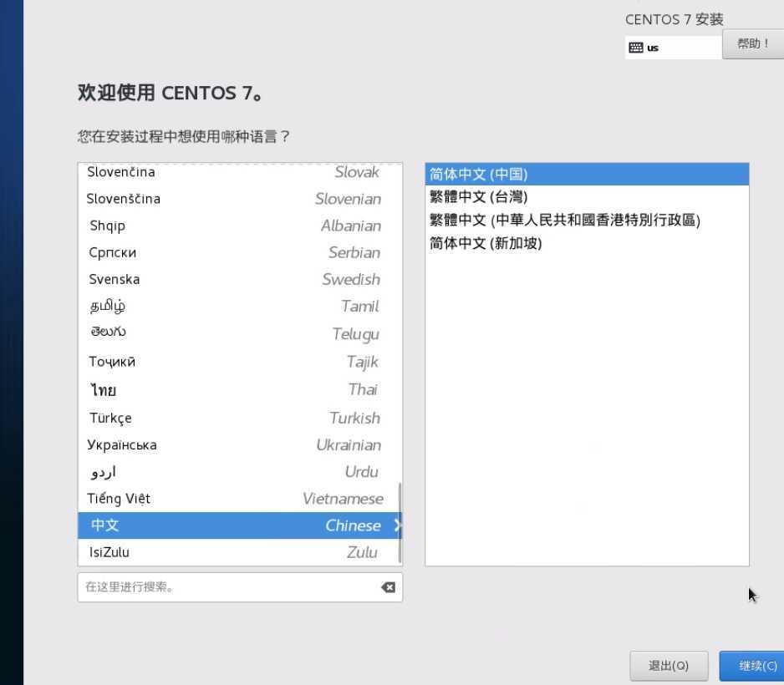Select Slovenščina Slovenian language
The height and width of the screenshot is (685, 784).
[x=240, y=199]
